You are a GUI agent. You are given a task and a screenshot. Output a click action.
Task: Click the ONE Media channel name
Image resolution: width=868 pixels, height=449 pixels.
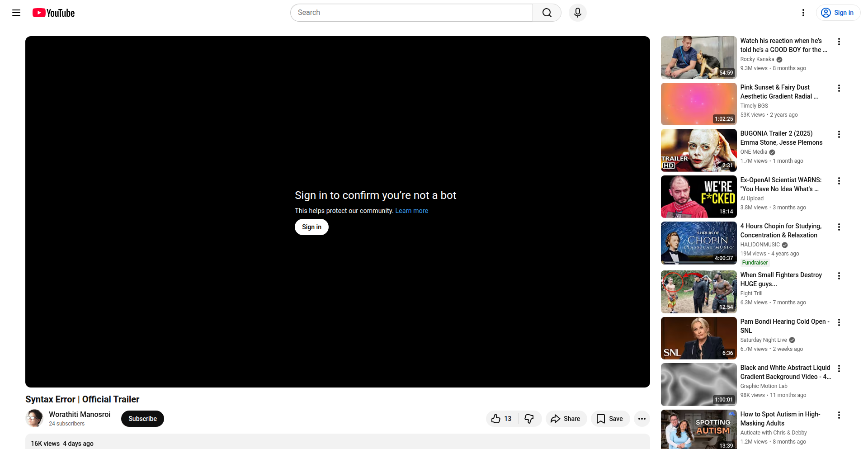tap(754, 152)
